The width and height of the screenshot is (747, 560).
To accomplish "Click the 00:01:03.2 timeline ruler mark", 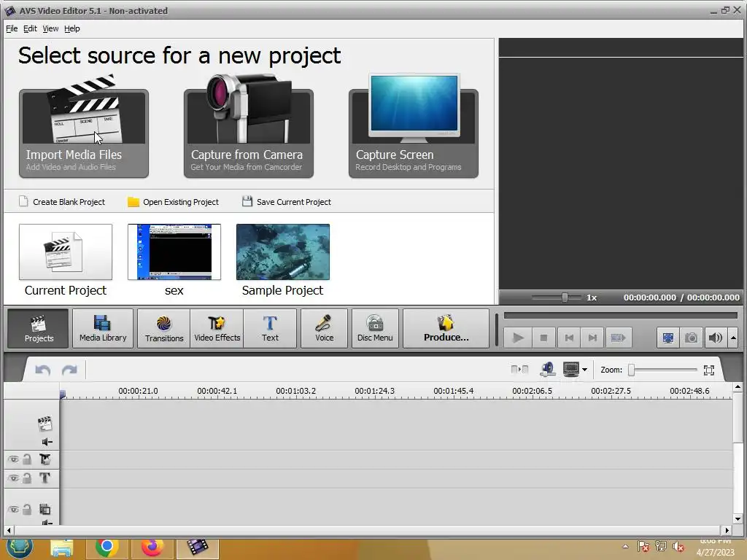I will 296,391.
